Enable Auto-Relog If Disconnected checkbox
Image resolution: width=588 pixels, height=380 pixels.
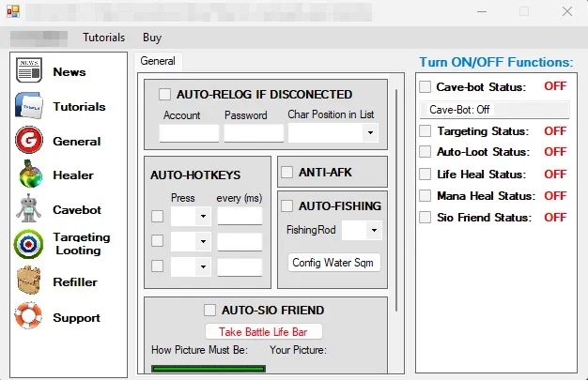coord(164,94)
